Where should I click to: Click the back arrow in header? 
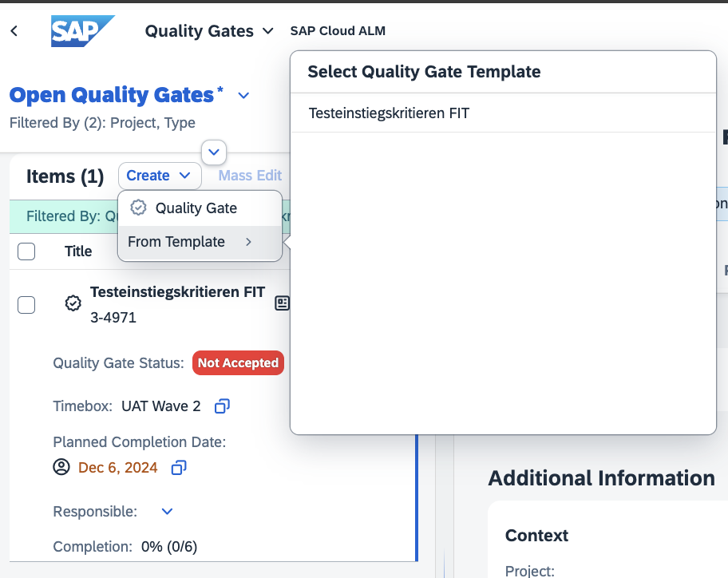(14, 31)
